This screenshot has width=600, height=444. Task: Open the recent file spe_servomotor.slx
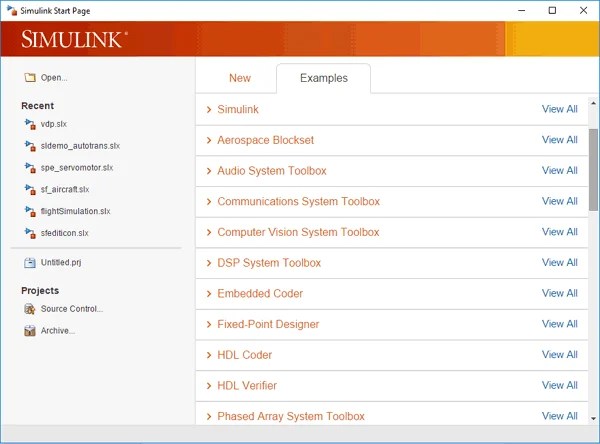77,168
